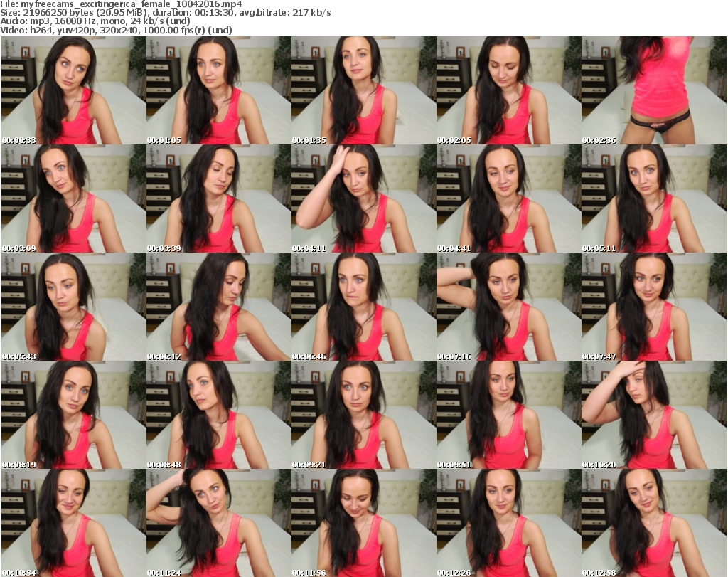Click the 'File:' name line in the header
This screenshot has width=728, height=577.
(121, 4)
